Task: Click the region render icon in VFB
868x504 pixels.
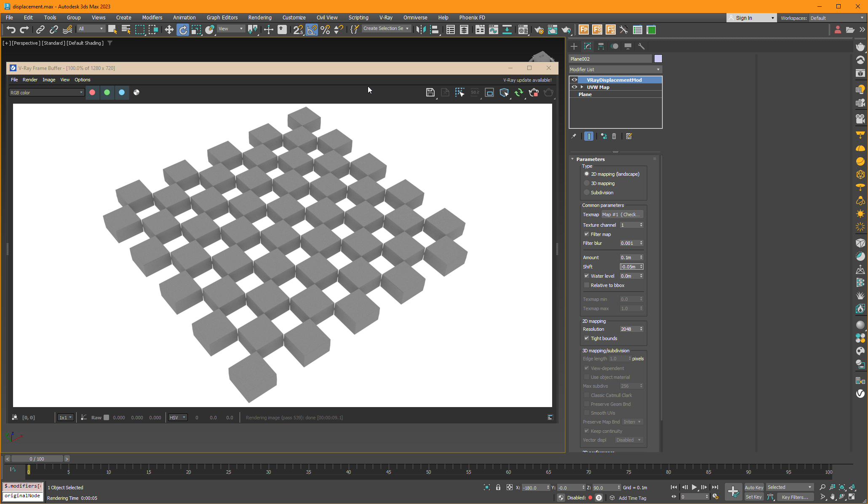Action: coord(460,92)
